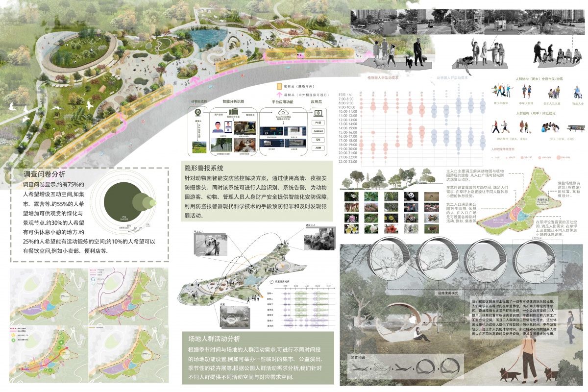The height and width of the screenshot is (392, 588).
Task: Click the 动物园人群活动需求 chart title
Action: coord(452,78)
